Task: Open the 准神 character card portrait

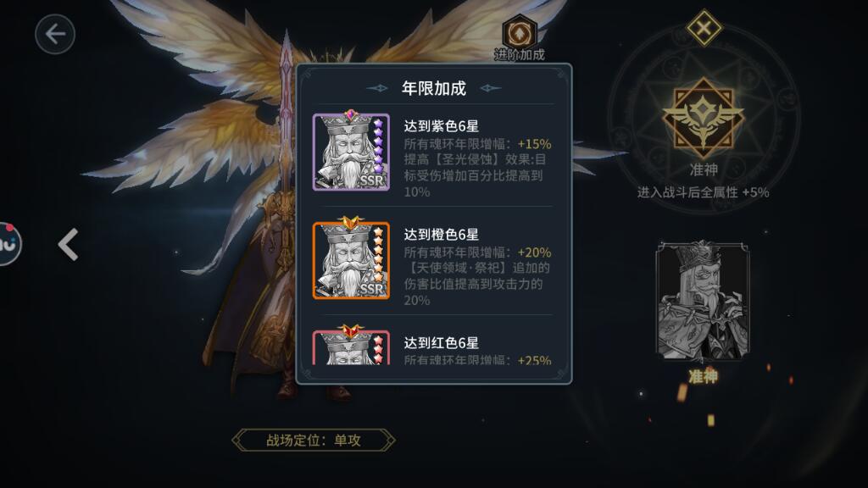Action: (703, 301)
